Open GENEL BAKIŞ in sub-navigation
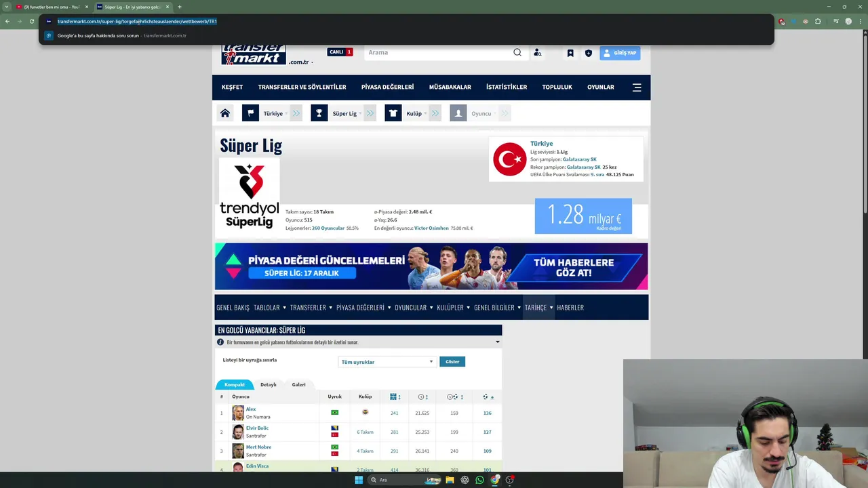868x488 pixels. tap(233, 308)
